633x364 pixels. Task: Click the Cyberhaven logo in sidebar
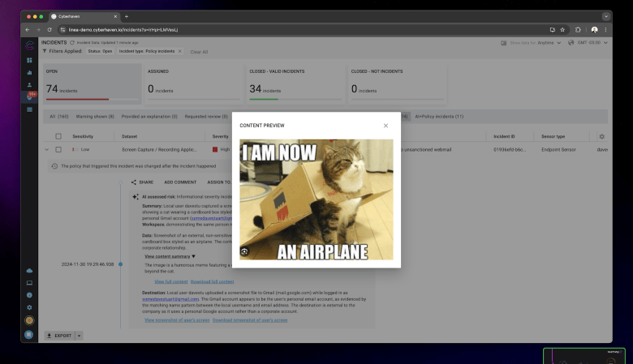click(x=29, y=45)
